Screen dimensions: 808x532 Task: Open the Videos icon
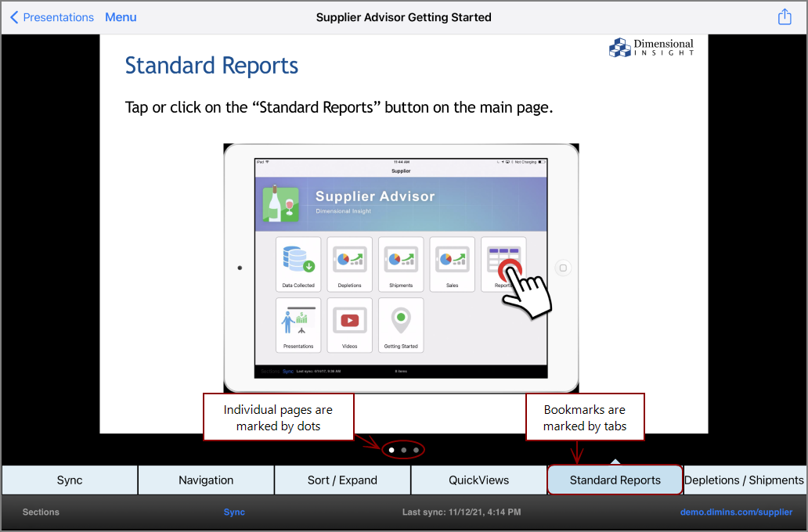pyautogui.click(x=350, y=325)
